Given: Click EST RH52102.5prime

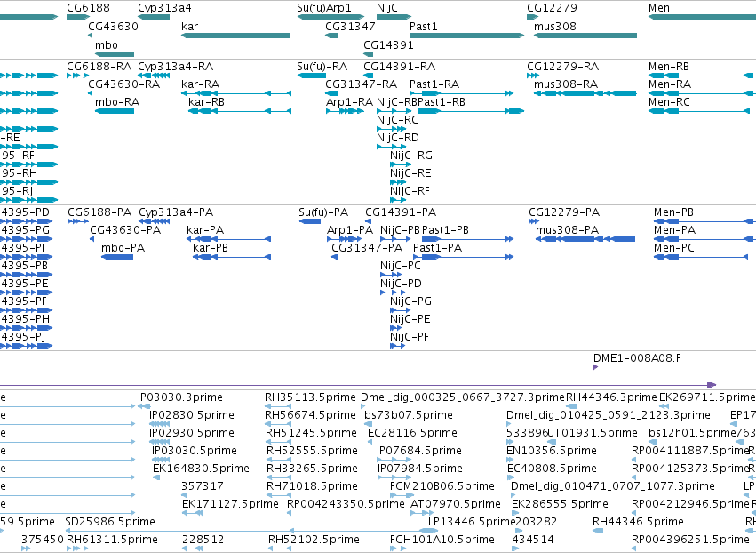Looking at the screenshot, I should coord(314,540).
